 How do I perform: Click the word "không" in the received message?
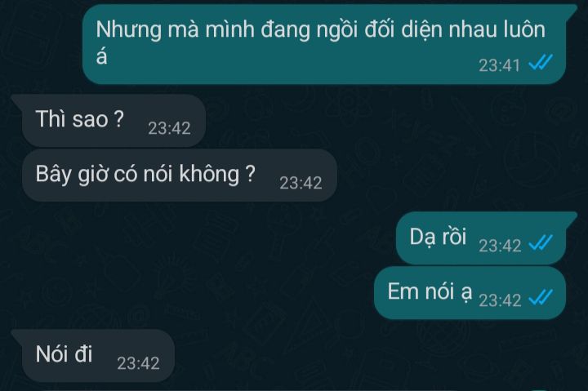click(x=209, y=174)
